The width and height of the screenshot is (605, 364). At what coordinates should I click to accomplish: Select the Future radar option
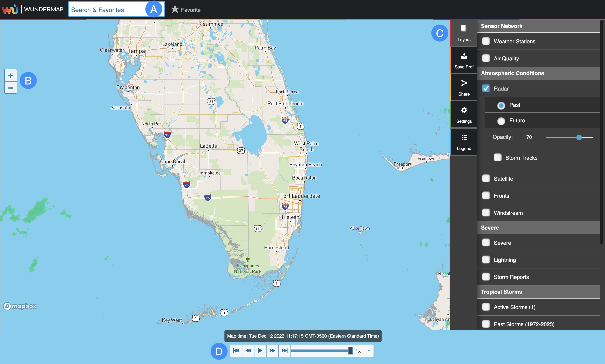pos(501,121)
